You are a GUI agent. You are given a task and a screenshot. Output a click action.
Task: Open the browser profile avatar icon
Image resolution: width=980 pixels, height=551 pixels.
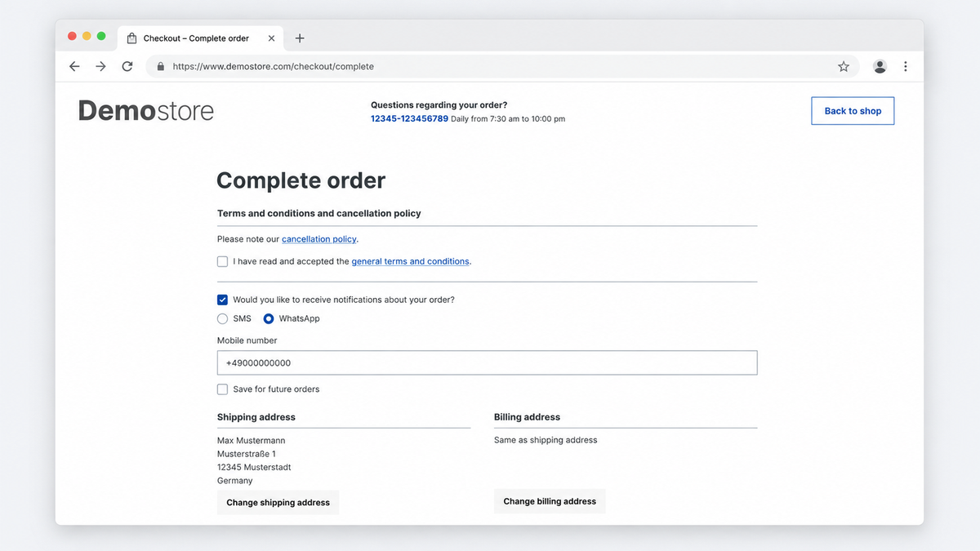click(x=880, y=67)
